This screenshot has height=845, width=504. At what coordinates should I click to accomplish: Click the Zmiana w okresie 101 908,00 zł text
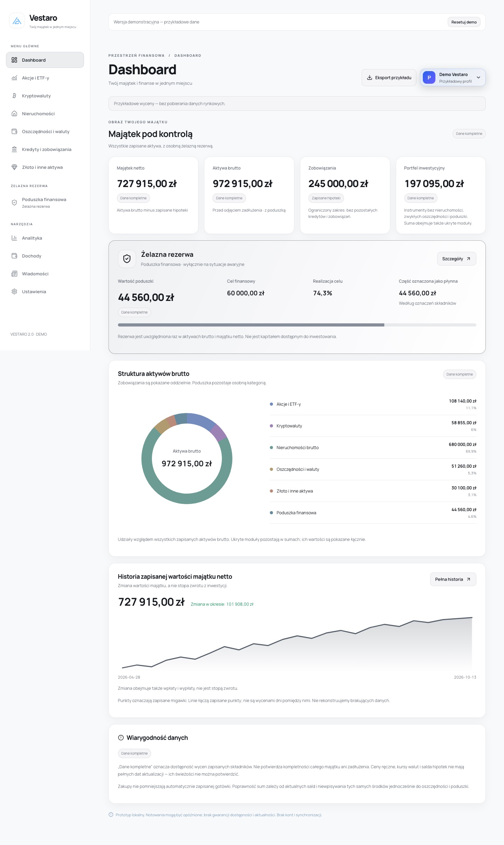point(222,604)
